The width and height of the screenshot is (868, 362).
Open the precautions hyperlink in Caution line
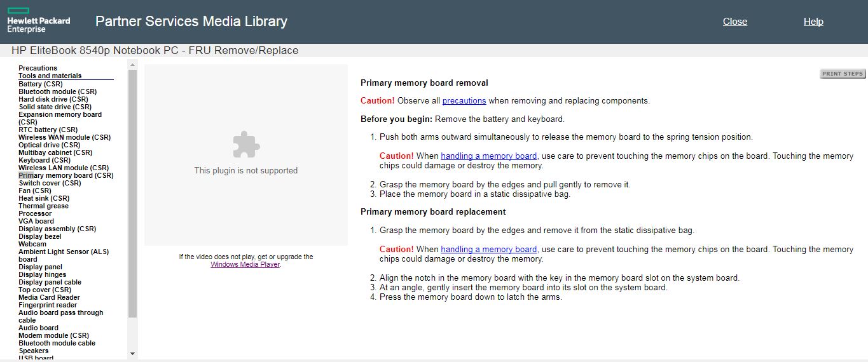pyautogui.click(x=464, y=100)
